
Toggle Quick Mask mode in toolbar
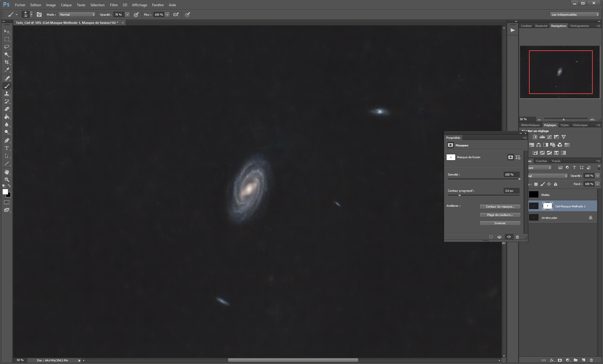pyautogui.click(x=7, y=202)
